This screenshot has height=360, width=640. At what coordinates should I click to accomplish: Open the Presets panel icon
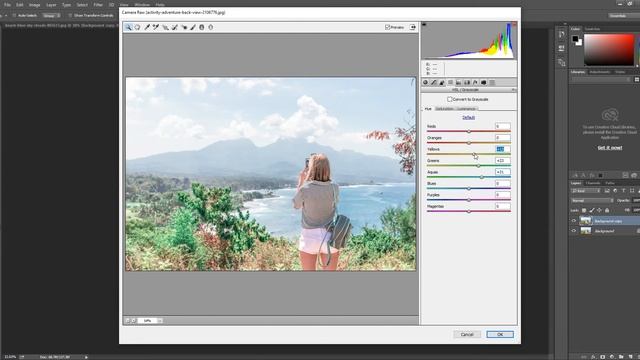(492, 82)
